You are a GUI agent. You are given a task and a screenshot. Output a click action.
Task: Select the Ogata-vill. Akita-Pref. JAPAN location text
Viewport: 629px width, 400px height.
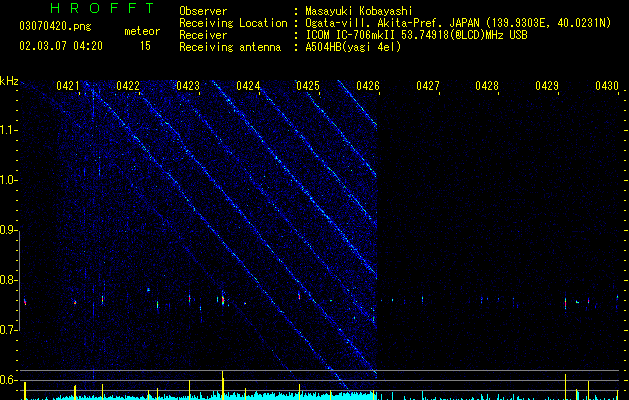pos(392,23)
